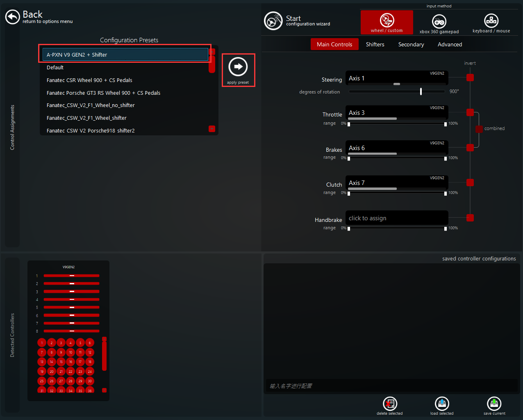Click Clutch assignment box Axis 7
The width and height of the screenshot is (523, 420).
click(397, 183)
